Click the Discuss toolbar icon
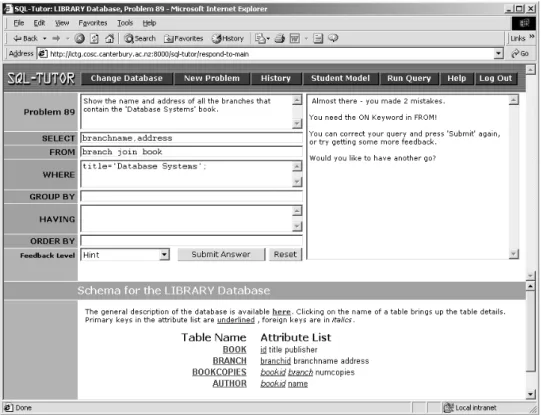The height and width of the screenshot is (415, 541). pyautogui.click(x=318, y=38)
